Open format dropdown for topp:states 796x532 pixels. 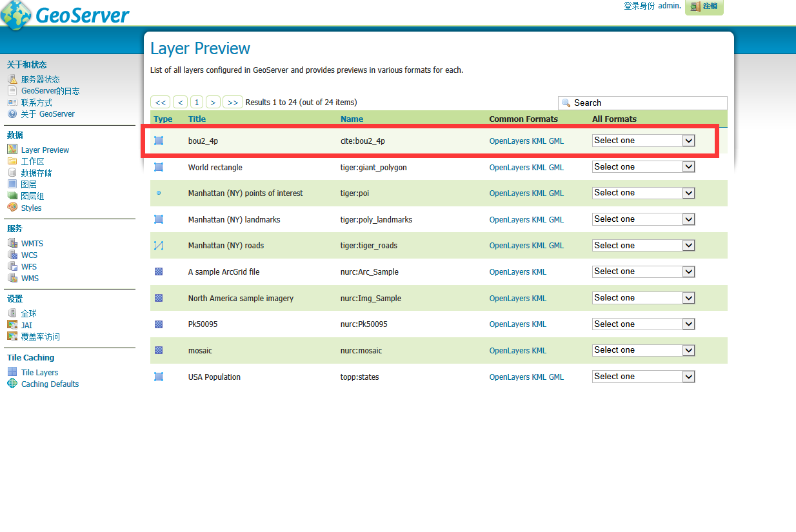[643, 377]
